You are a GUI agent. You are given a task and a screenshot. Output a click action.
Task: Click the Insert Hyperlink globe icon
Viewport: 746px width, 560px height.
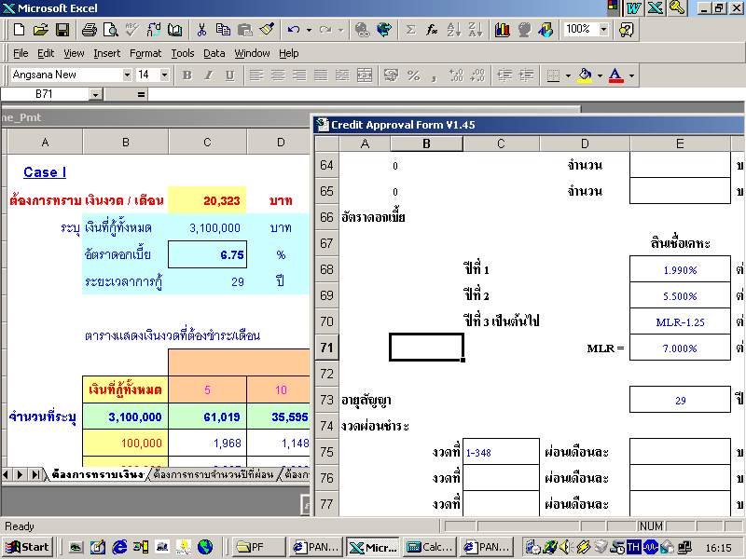pos(362,30)
